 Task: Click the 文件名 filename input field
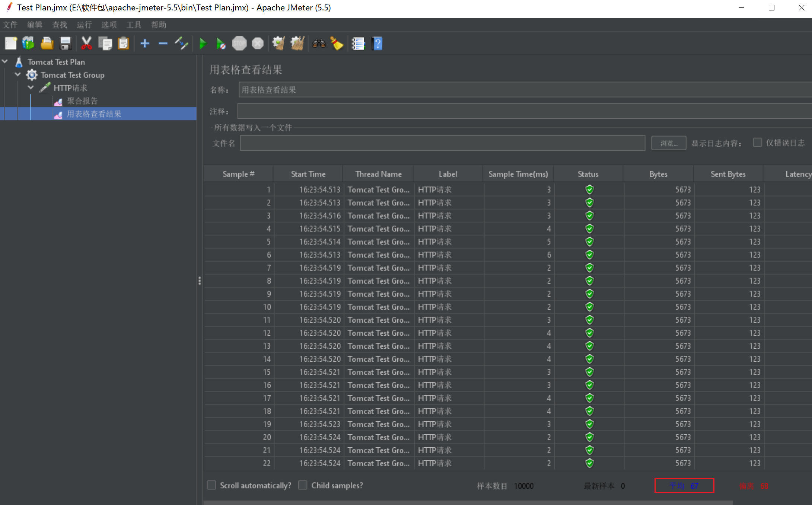[443, 143]
